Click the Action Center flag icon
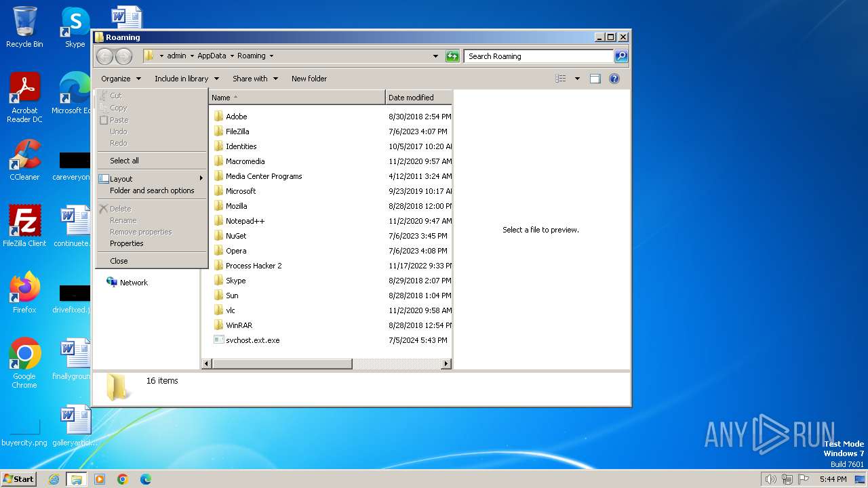868x488 pixels. 804,479
